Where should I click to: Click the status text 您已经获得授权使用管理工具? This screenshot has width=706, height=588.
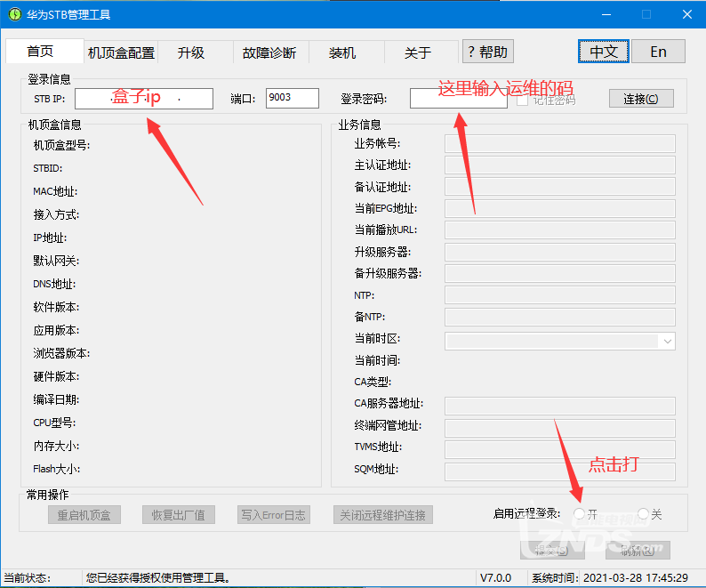pos(158,577)
